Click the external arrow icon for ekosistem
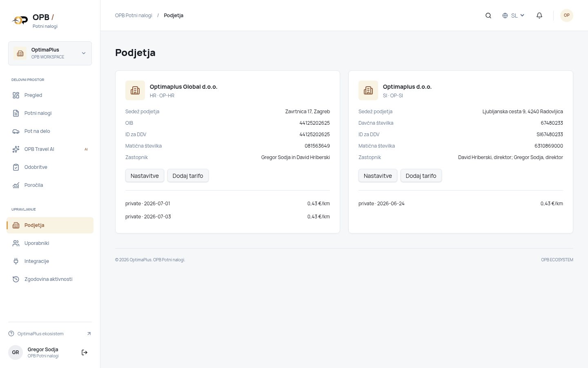 coord(89,334)
